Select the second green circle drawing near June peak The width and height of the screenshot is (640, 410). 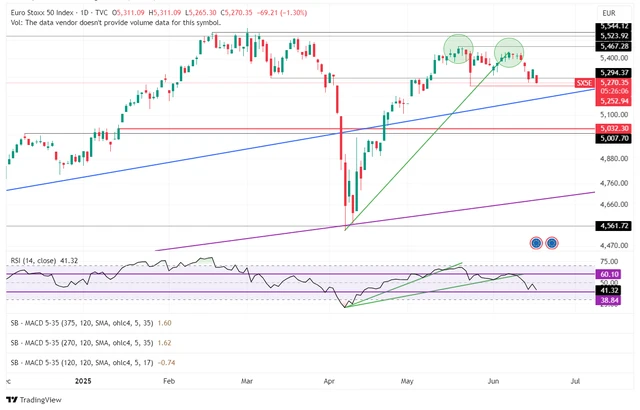509,53
